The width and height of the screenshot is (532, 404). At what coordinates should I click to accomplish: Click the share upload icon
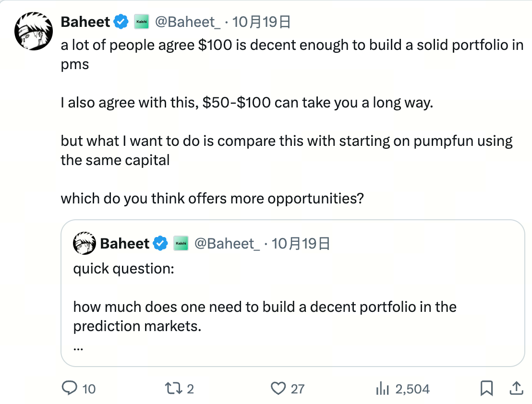[516, 388]
